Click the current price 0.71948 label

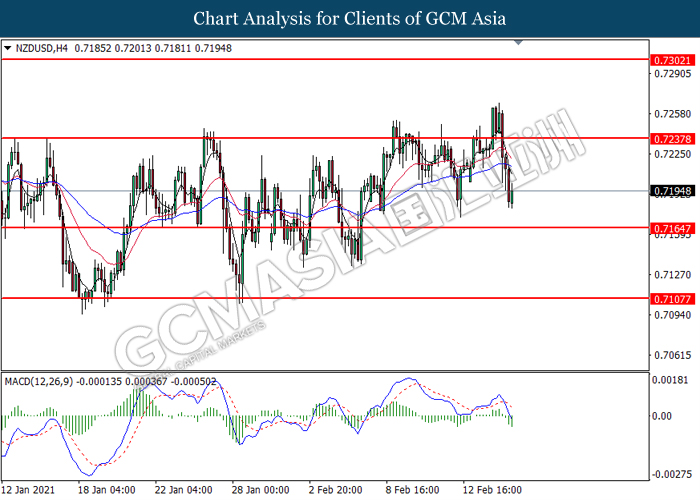(673, 191)
